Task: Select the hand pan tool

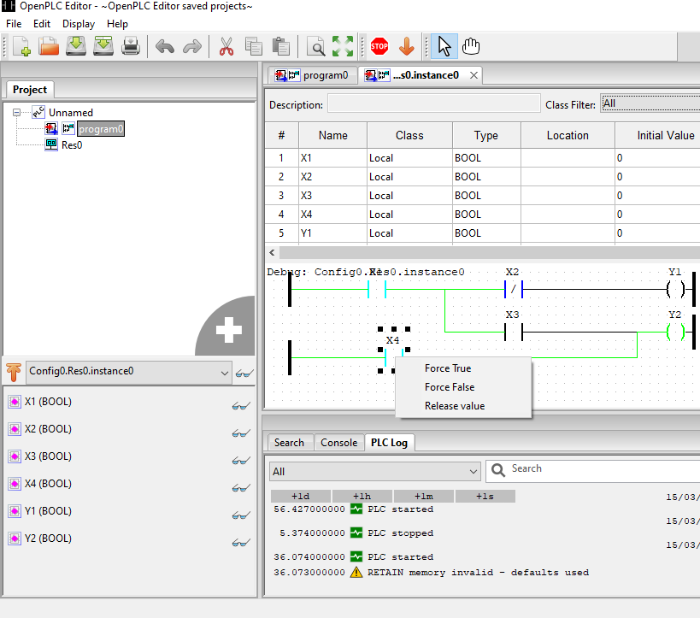Action: click(471, 46)
